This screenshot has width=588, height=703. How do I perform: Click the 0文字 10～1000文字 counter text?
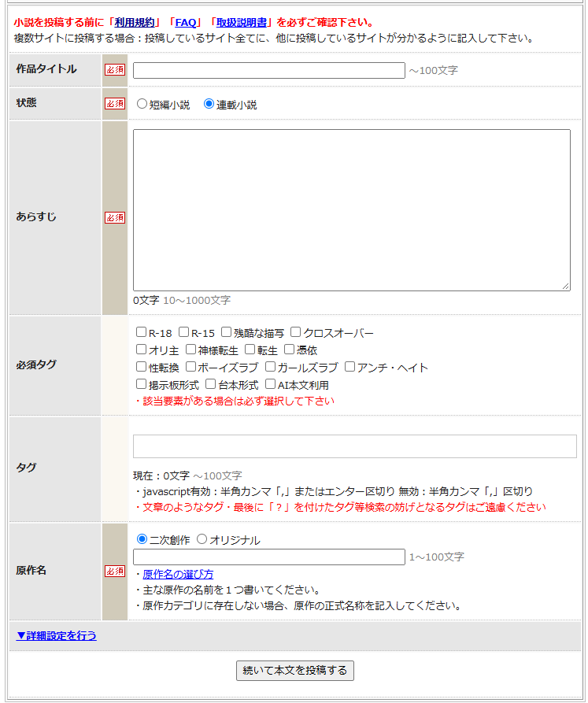[182, 301]
